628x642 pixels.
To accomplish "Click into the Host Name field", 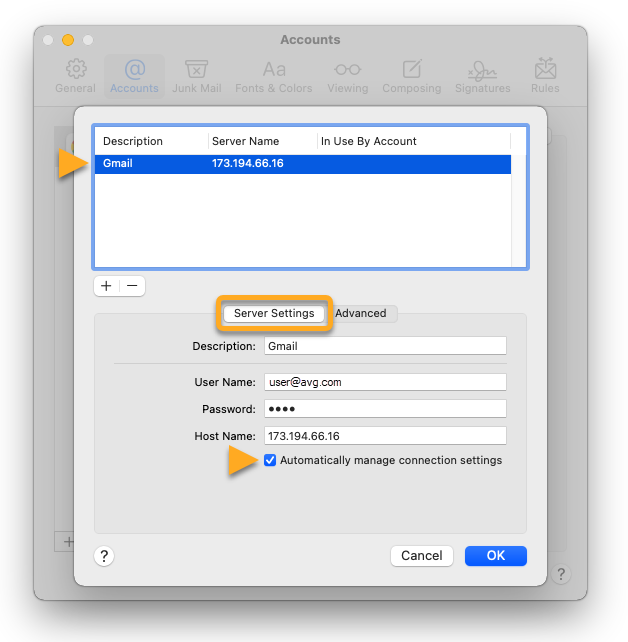I will (385, 436).
